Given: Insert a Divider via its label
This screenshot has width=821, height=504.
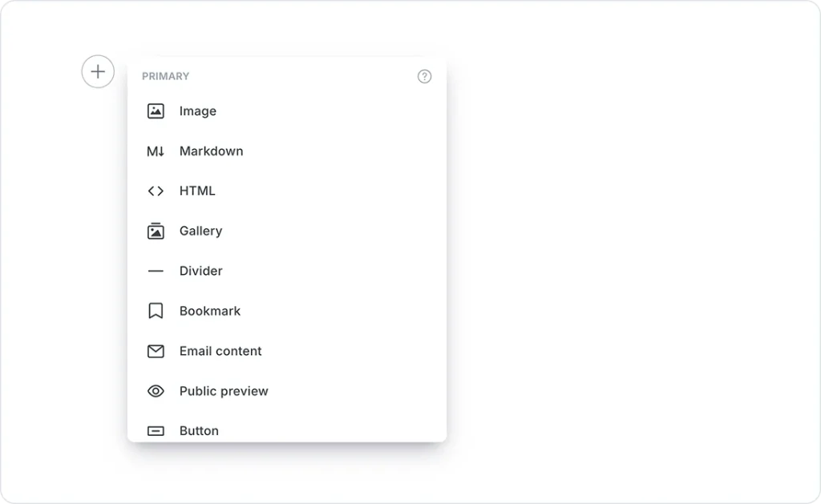Looking at the screenshot, I should pyautogui.click(x=200, y=272).
